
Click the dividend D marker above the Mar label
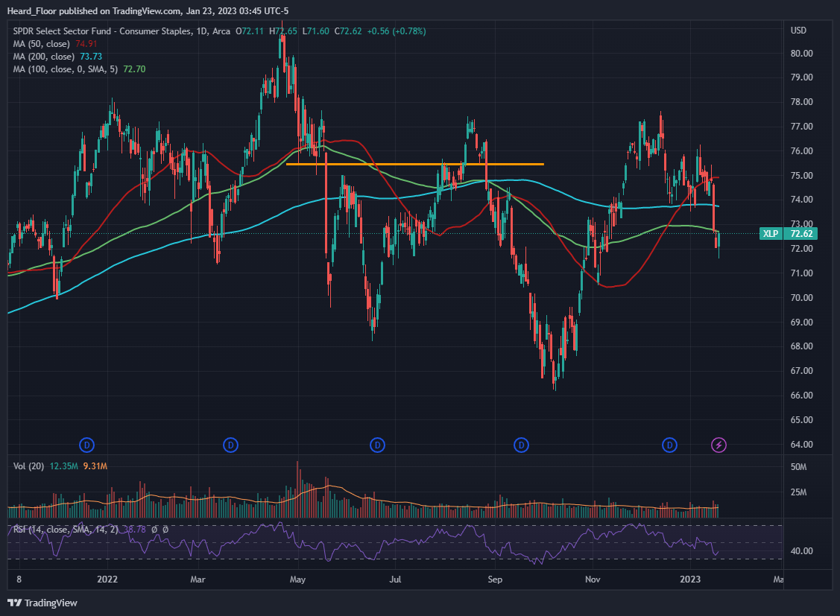click(230, 445)
